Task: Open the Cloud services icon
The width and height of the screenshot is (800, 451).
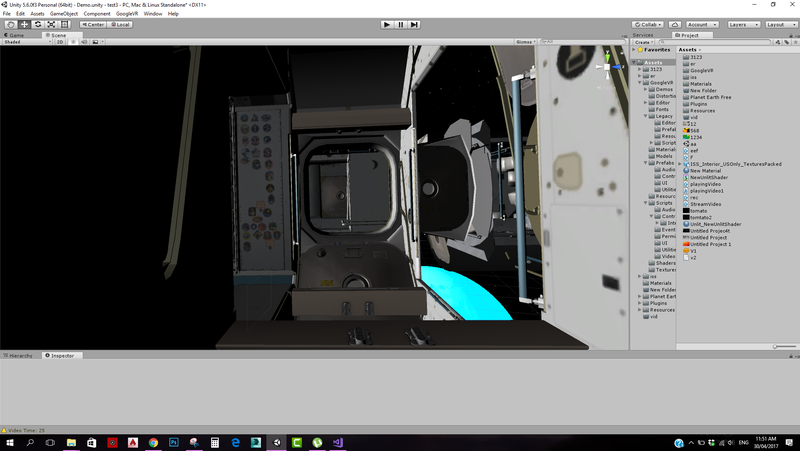Action: pos(673,24)
